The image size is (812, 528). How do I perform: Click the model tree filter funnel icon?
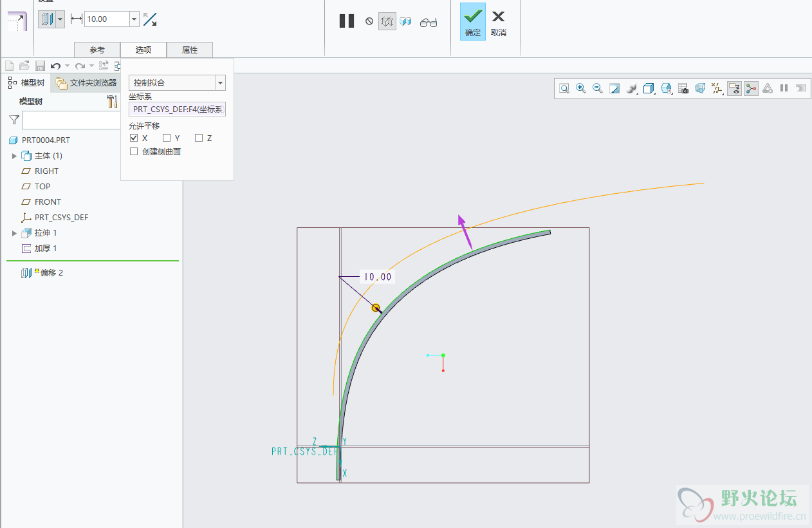pos(14,120)
